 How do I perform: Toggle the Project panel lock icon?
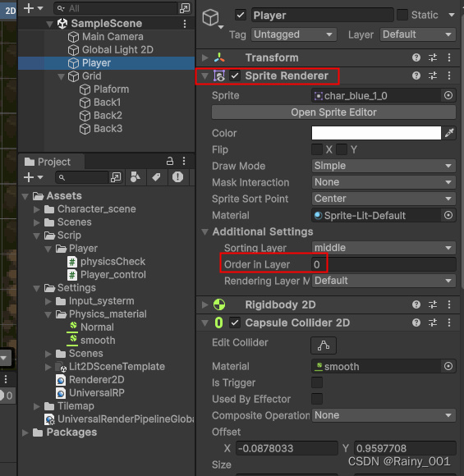[x=170, y=161]
